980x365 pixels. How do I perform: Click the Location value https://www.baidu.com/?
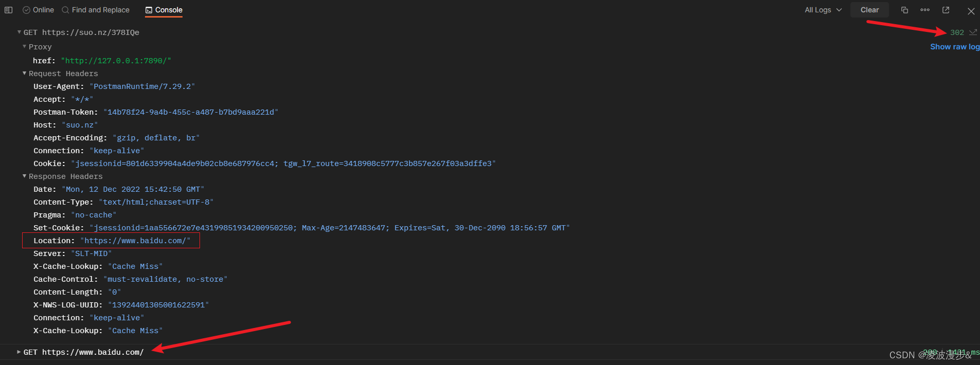pyautogui.click(x=135, y=241)
